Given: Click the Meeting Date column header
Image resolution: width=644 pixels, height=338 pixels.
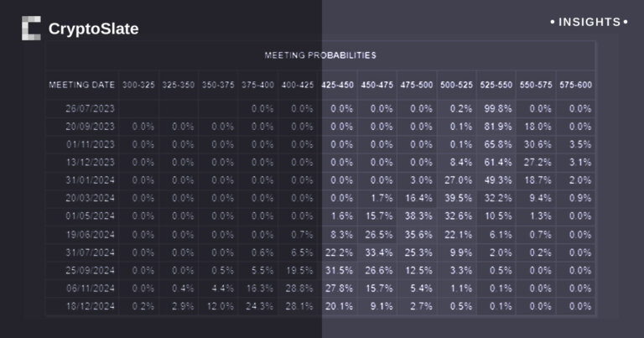Looking at the screenshot, I should [82, 85].
